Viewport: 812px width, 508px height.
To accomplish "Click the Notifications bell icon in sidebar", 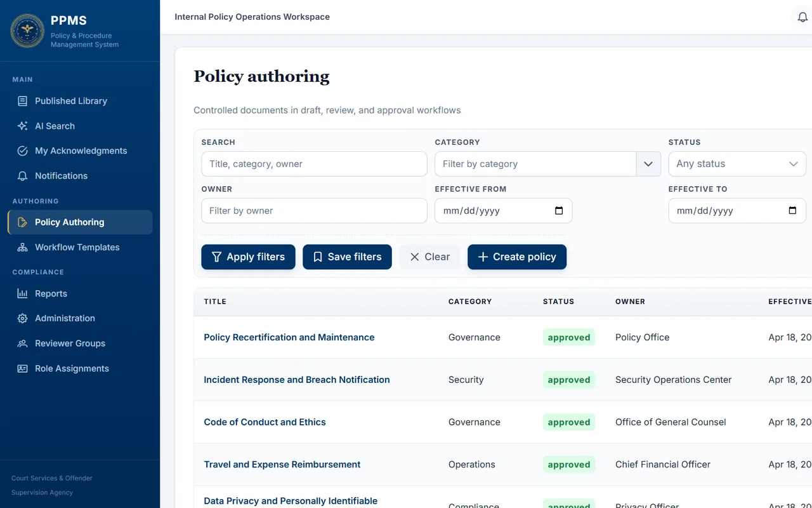I will (22, 176).
